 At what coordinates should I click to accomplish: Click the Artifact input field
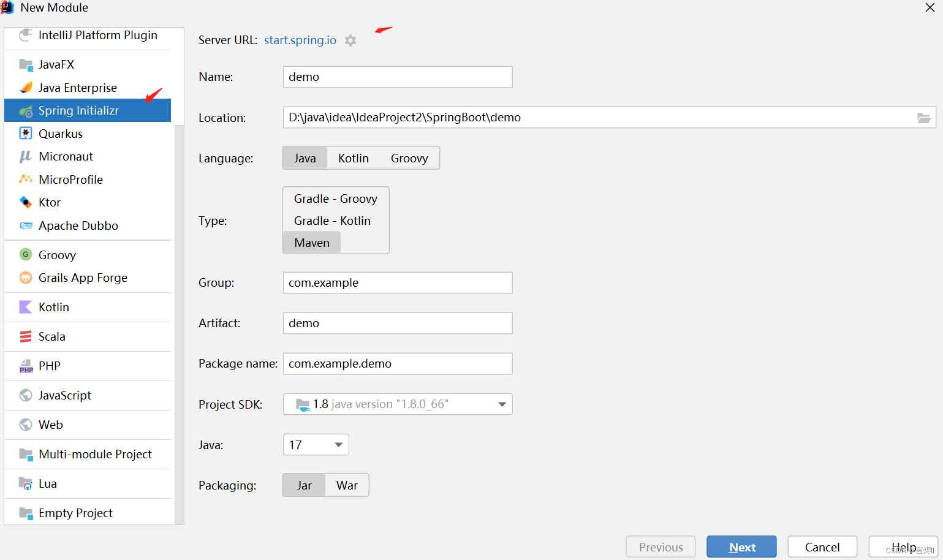click(398, 323)
